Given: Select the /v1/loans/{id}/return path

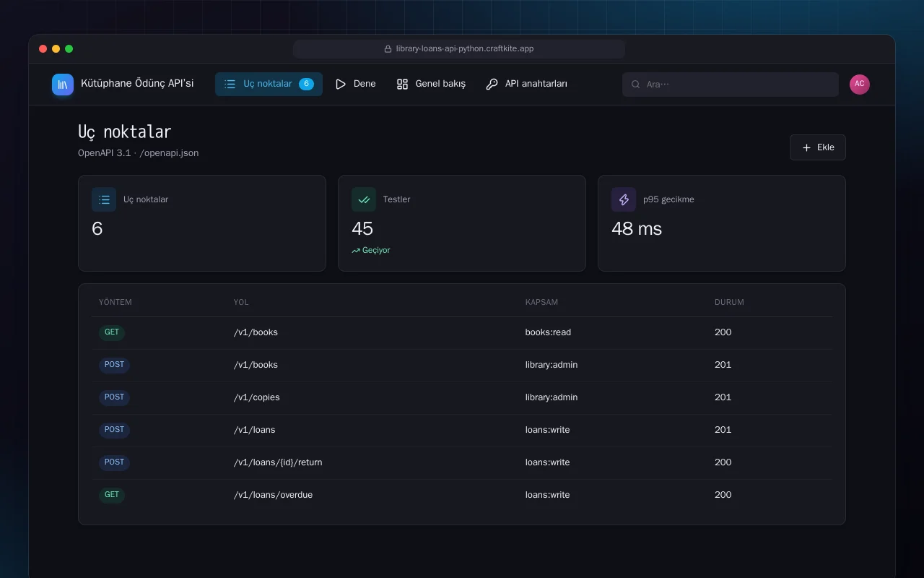Looking at the screenshot, I should tap(278, 462).
